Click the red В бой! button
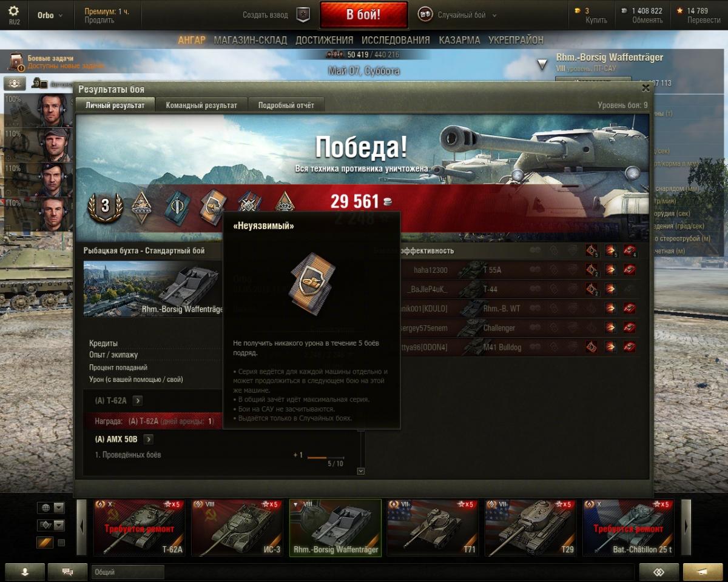728x582 pixels. tap(363, 15)
